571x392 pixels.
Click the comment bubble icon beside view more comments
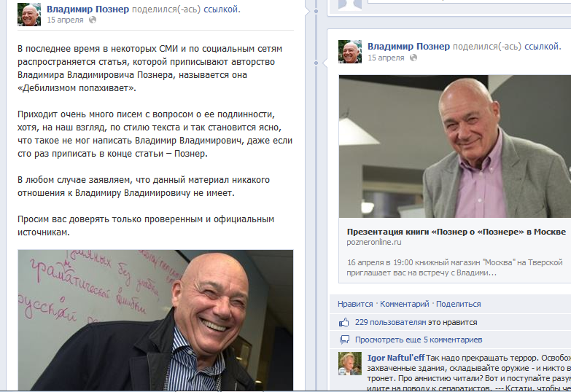click(x=344, y=340)
